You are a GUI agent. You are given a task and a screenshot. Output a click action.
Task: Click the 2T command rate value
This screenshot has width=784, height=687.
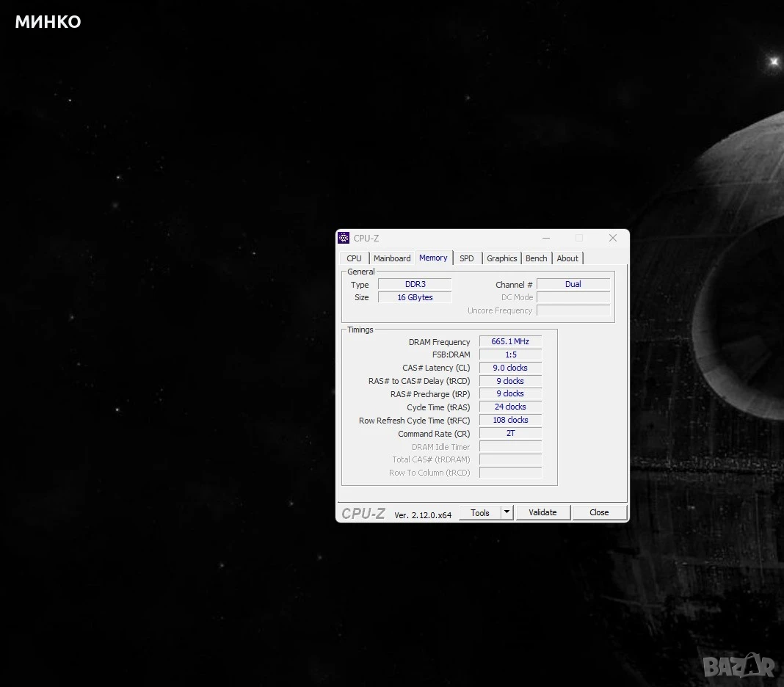click(x=510, y=433)
